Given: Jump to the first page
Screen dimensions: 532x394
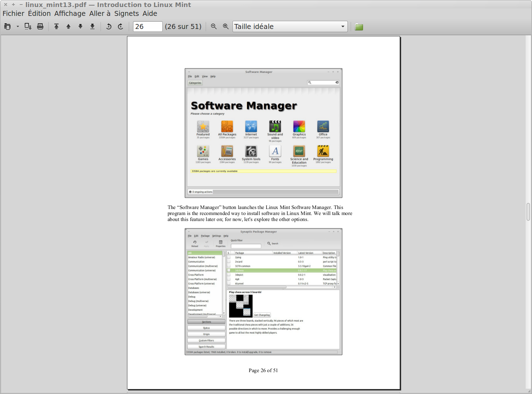Looking at the screenshot, I should 56,26.
